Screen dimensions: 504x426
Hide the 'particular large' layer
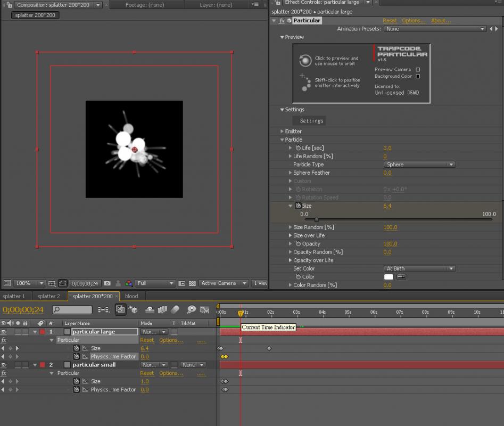coord(4,332)
